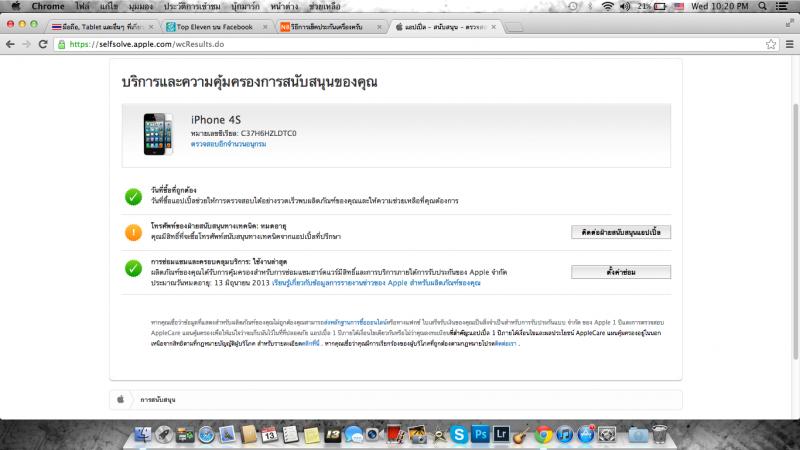Open App Store in dock
The height and width of the screenshot is (450, 800).
click(586, 435)
